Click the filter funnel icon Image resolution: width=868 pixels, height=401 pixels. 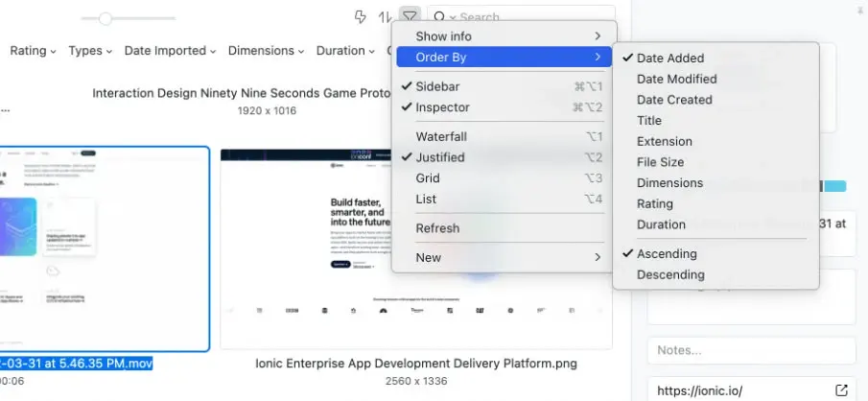(x=410, y=15)
